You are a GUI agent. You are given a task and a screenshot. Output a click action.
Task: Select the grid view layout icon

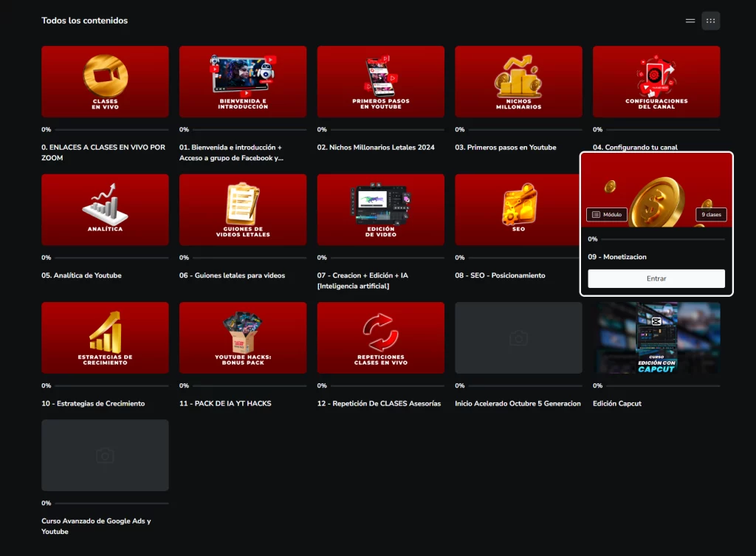pyautogui.click(x=710, y=21)
